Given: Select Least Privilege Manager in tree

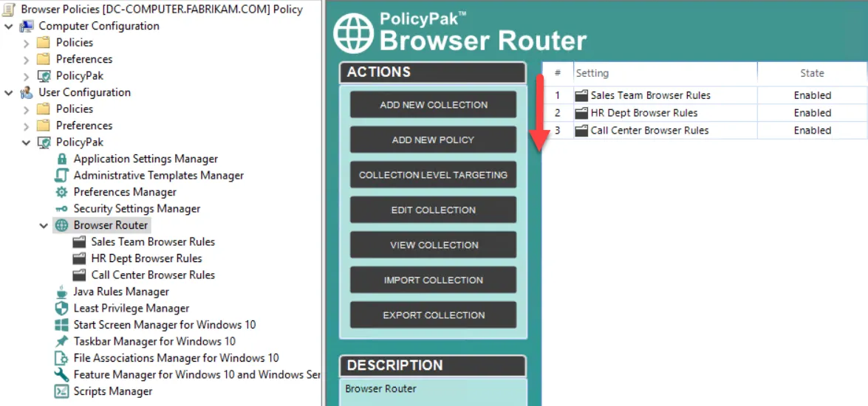Looking at the screenshot, I should click(x=131, y=308).
